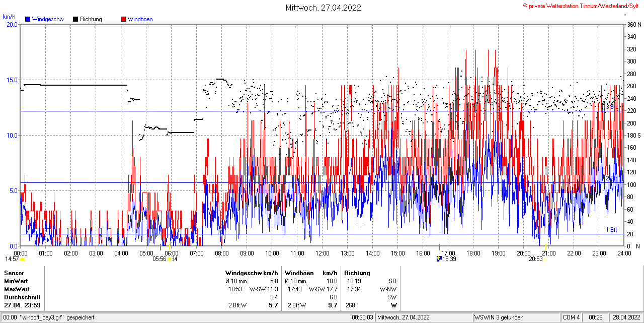Click the Richtung column header in table

point(357,273)
